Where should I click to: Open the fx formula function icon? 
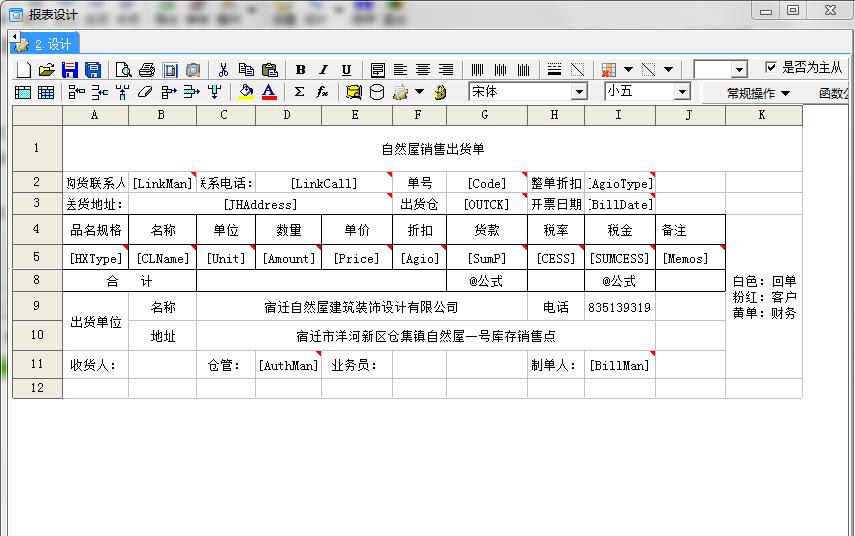point(322,92)
